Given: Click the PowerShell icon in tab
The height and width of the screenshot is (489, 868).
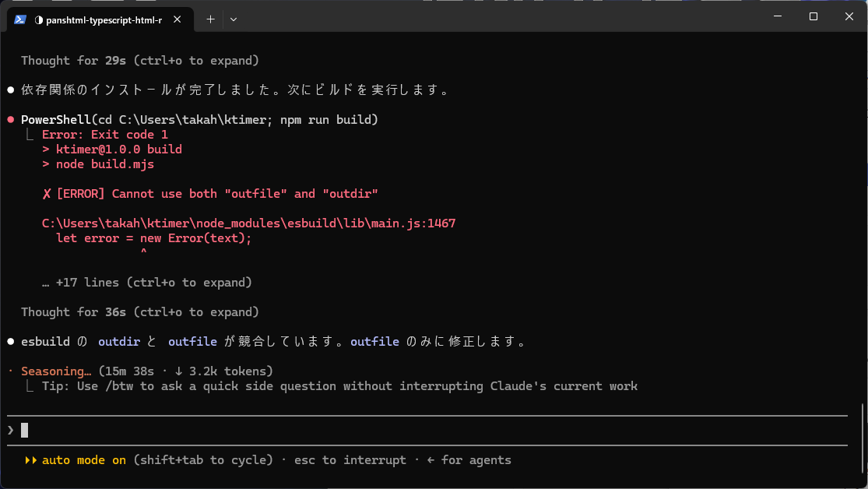Looking at the screenshot, I should coord(20,19).
